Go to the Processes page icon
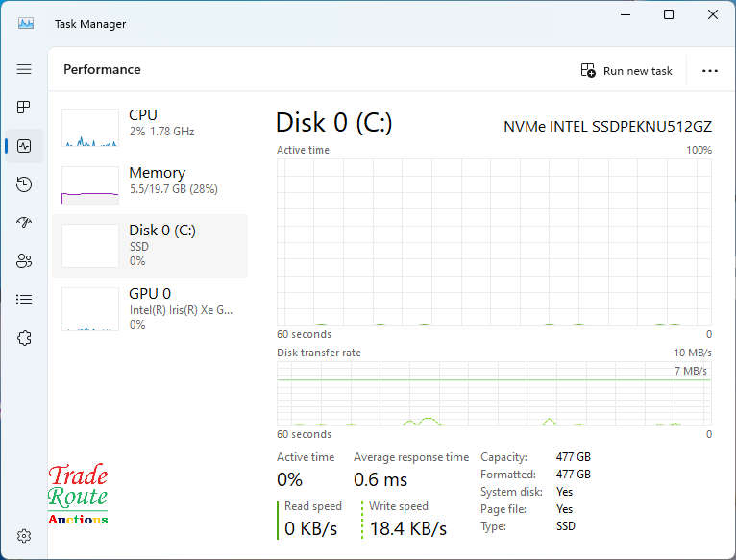This screenshot has width=736, height=560. [24, 107]
